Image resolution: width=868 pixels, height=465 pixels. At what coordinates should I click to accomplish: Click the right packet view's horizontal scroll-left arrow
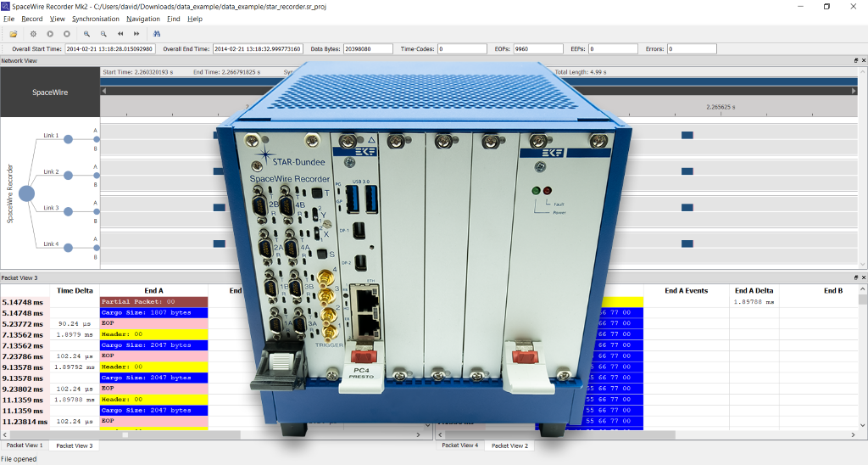click(441, 435)
